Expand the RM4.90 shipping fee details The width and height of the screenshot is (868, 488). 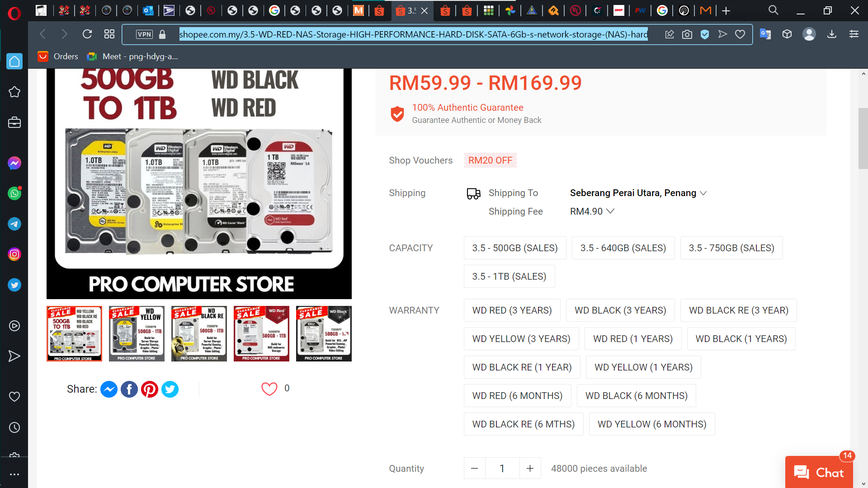tap(592, 211)
